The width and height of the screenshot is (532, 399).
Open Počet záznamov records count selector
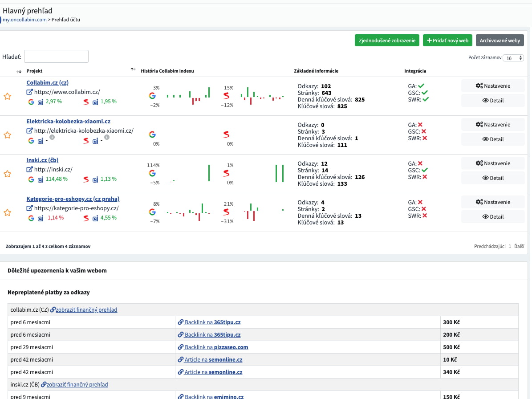point(513,58)
